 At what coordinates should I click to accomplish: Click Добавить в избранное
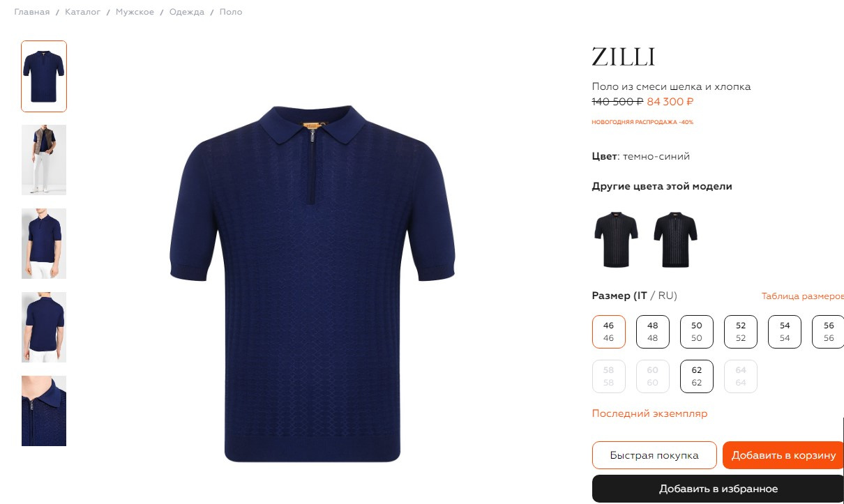pos(718,489)
